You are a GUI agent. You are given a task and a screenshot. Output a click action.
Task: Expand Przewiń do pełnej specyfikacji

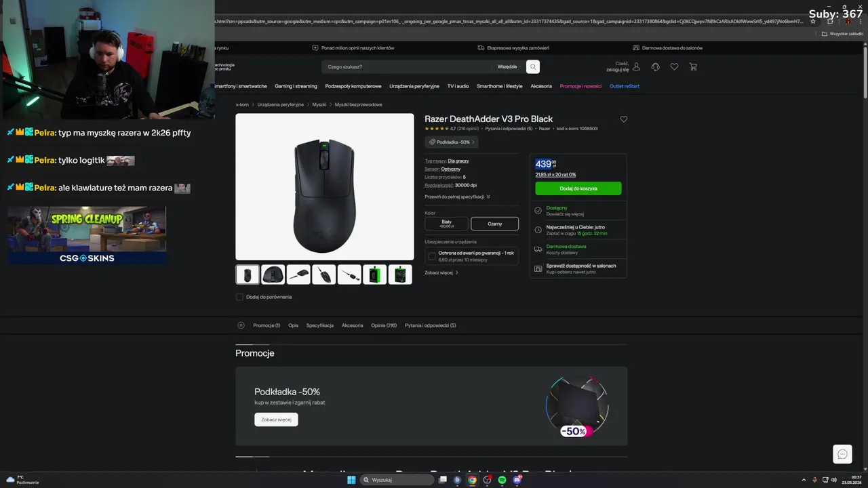(457, 197)
